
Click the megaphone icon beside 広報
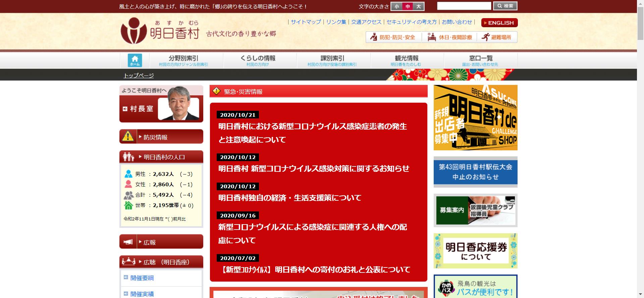coord(128,242)
